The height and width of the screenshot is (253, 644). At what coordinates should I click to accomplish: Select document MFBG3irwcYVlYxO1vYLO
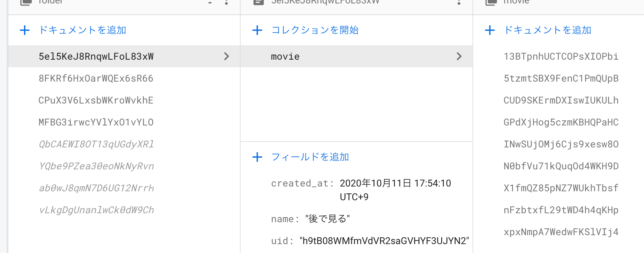[96, 122]
